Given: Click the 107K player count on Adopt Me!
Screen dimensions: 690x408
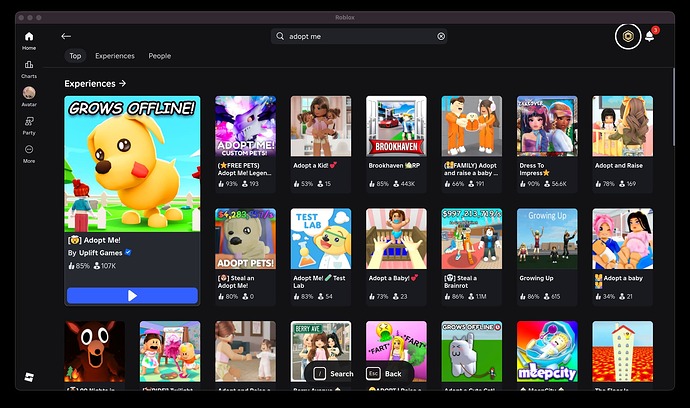Looking at the screenshot, I should tap(105, 266).
